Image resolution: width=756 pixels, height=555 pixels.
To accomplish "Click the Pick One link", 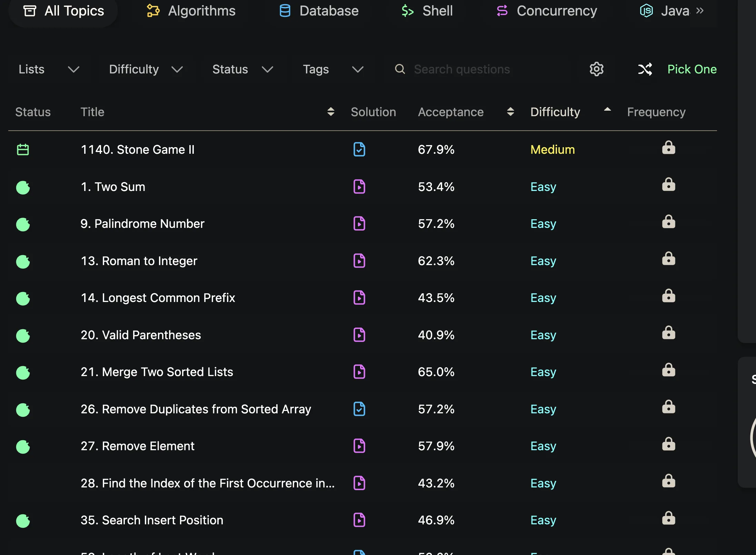I will coord(692,69).
